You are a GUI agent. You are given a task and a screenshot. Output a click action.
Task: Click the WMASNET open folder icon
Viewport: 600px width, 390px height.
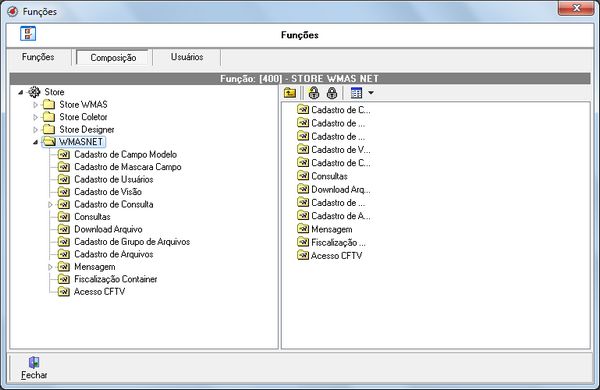[x=49, y=142]
